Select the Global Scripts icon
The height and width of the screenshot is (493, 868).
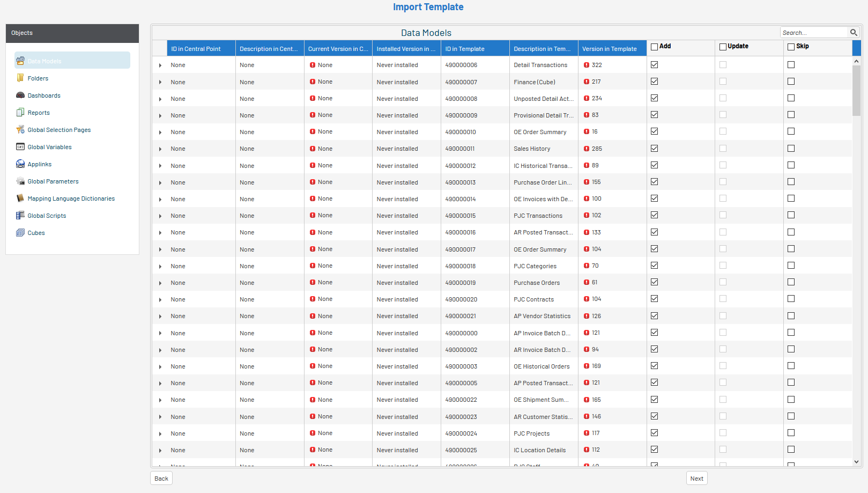point(20,216)
